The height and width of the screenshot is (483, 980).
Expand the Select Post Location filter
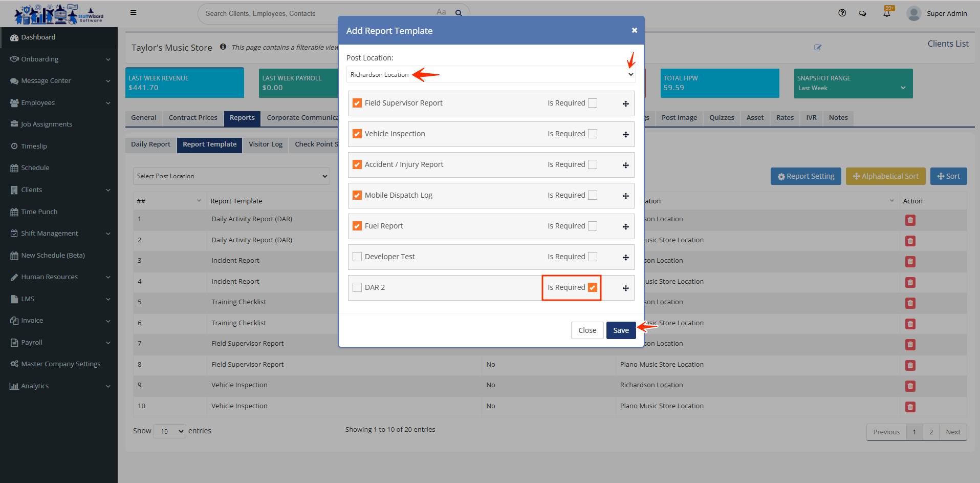[x=231, y=176]
